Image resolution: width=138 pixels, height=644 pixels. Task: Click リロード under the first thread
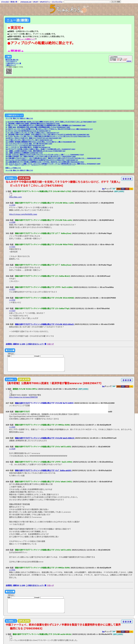coord(50,344)
